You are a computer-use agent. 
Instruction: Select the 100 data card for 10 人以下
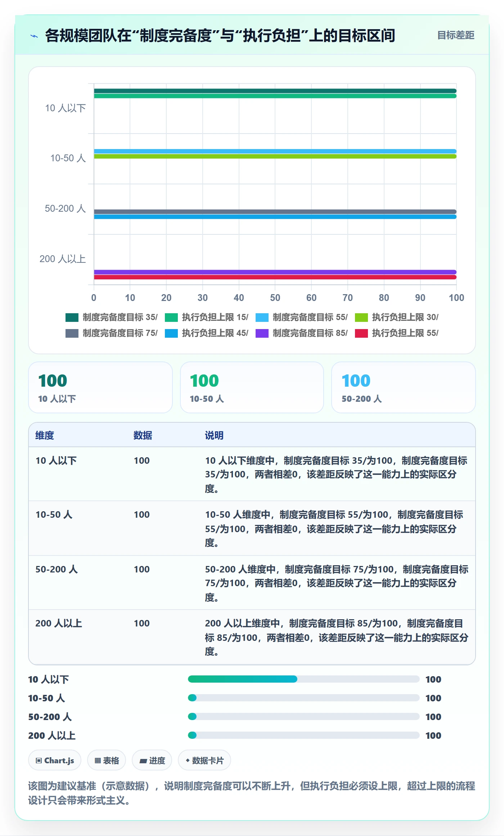100,387
